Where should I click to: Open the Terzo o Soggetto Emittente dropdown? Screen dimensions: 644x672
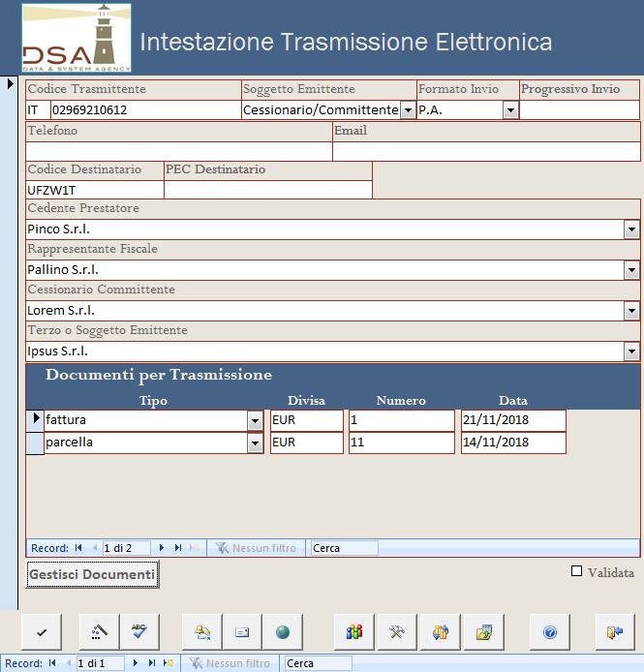click(x=631, y=351)
